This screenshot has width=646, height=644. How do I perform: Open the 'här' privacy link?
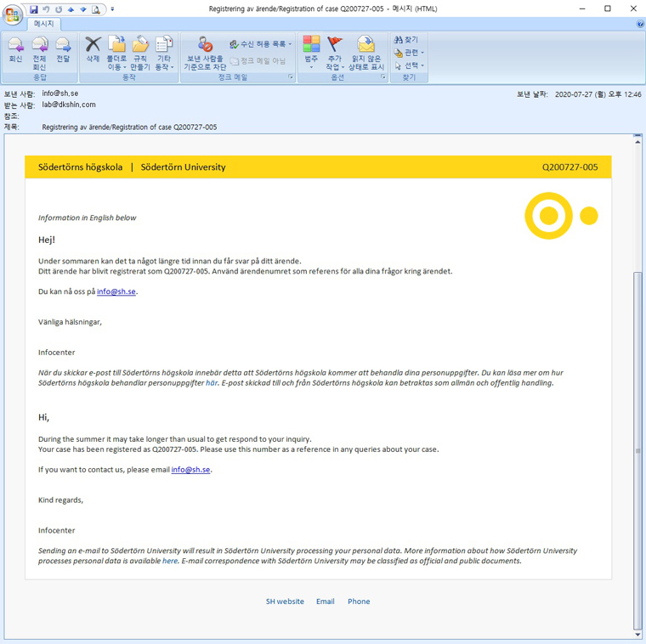point(212,383)
